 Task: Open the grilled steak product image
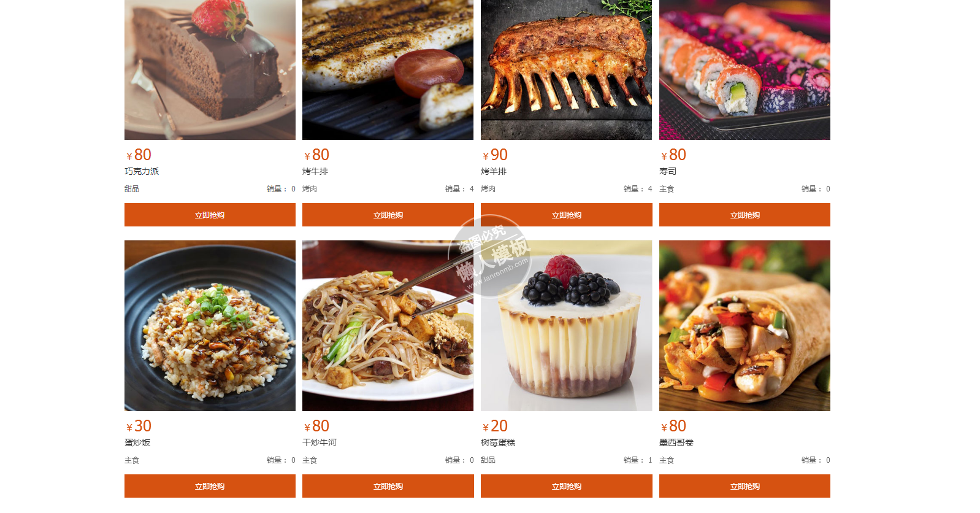pyautogui.click(x=388, y=70)
